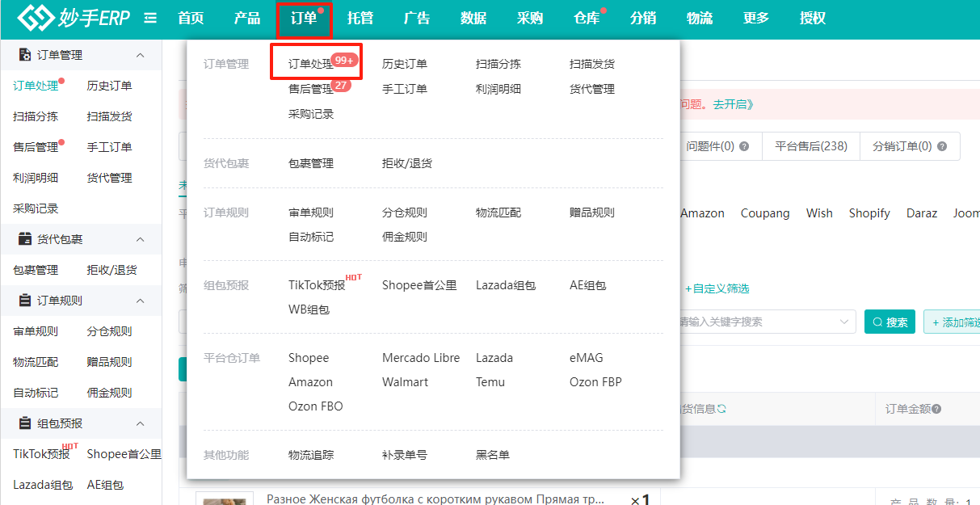
Task: Filter by the Shopify platform
Action: coord(869,213)
